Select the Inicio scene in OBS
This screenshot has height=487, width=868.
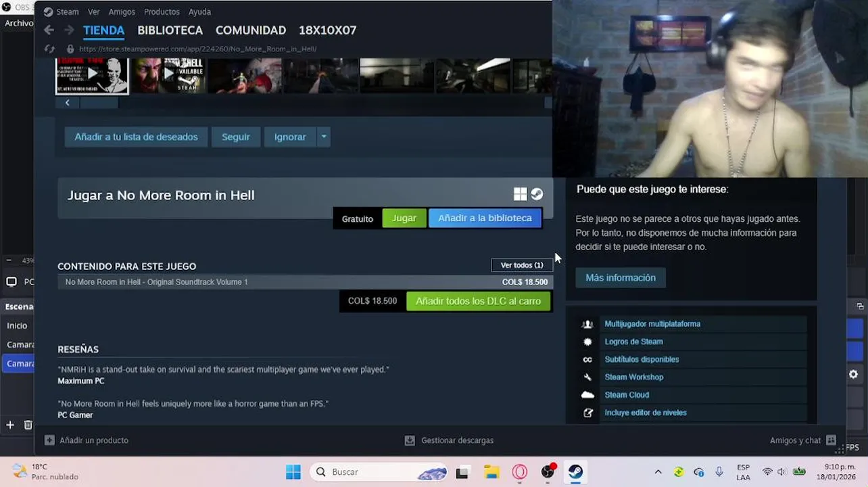(18, 325)
